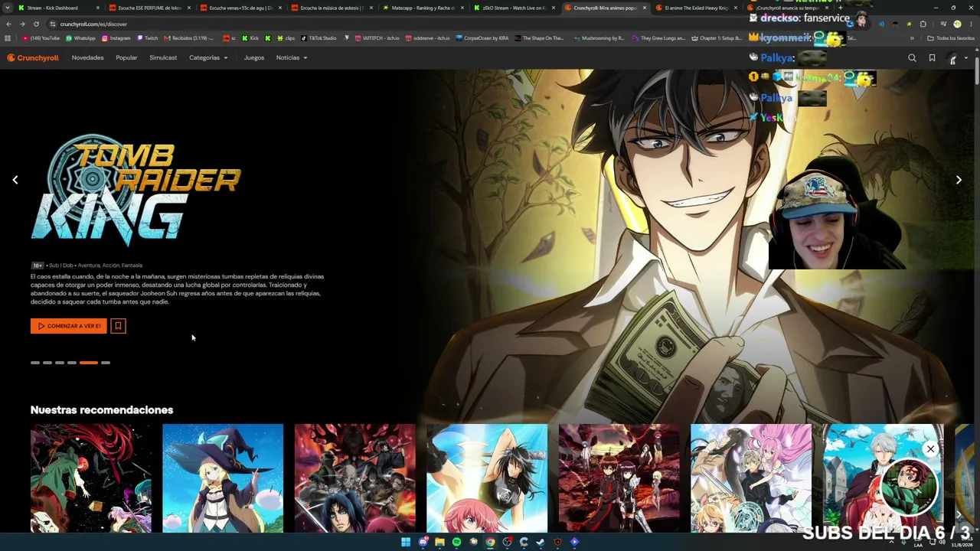Open the Twitch bookmark

tap(148, 37)
